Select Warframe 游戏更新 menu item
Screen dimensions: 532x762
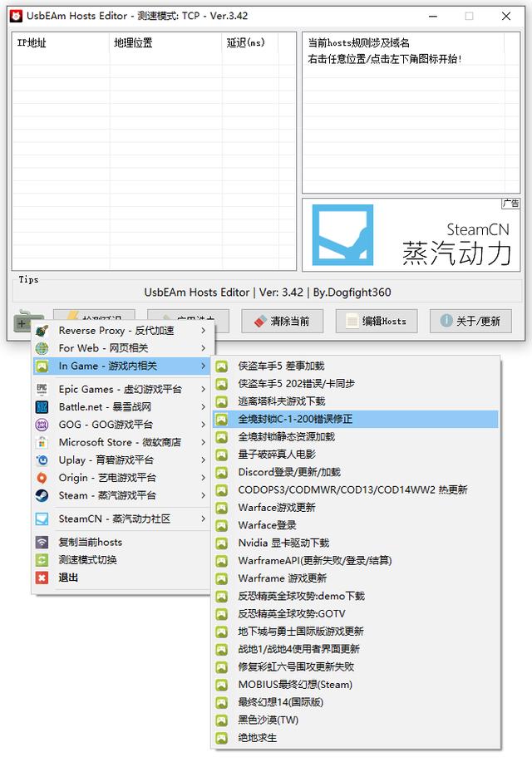pos(356,578)
